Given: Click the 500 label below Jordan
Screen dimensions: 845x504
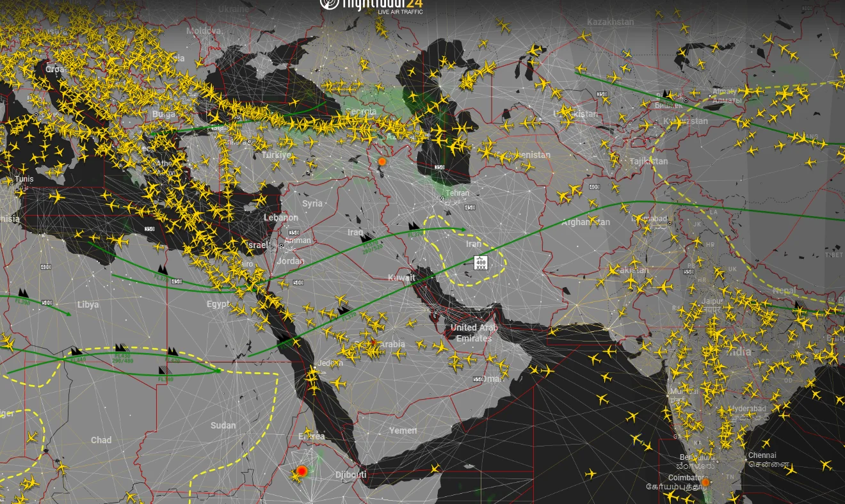Looking at the screenshot, I should pos(298,282).
